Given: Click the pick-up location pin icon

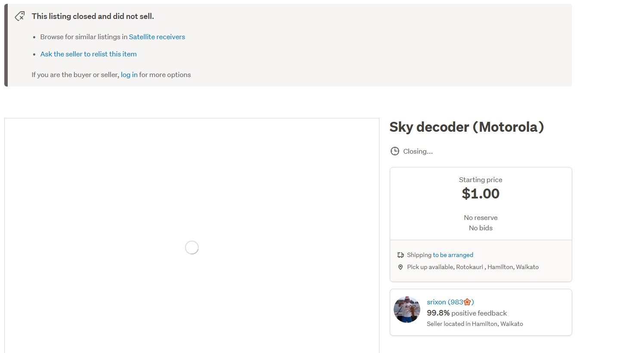Looking at the screenshot, I should pyautogui.click(x=401, y=267).
